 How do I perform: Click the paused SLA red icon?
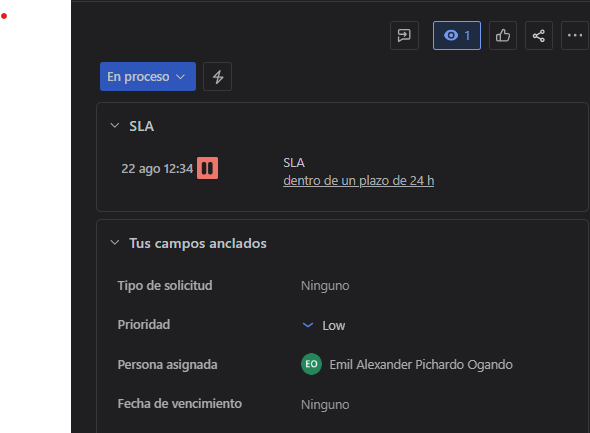207,168
